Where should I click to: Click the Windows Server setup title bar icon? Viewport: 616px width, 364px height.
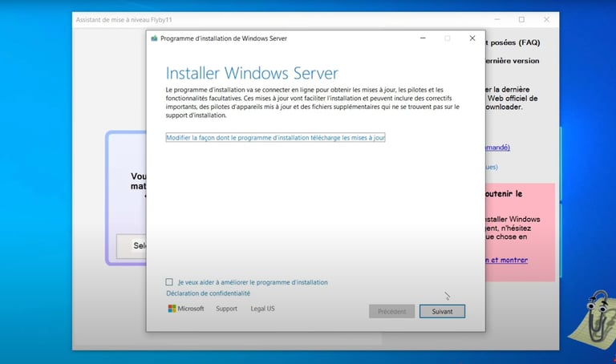[154, 38]
